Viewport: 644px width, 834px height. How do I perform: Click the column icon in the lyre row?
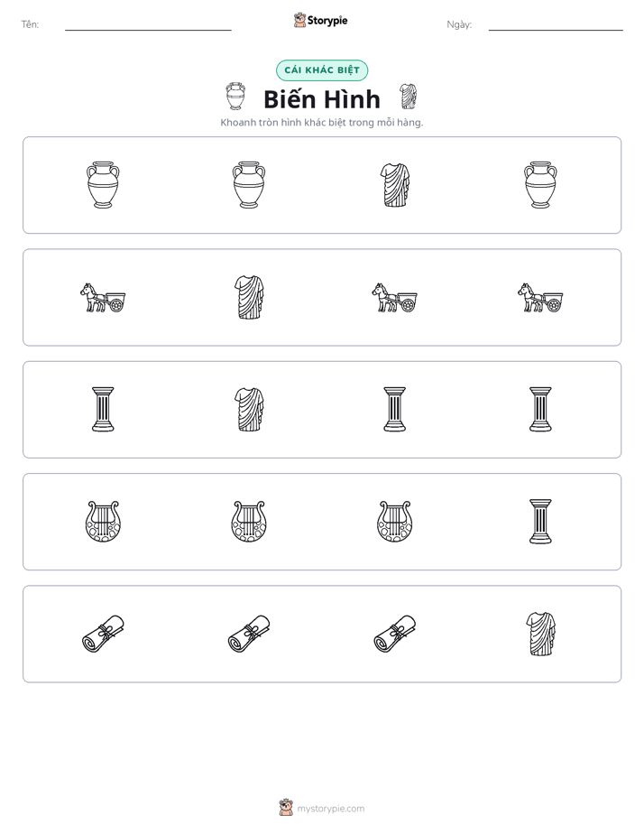pyautogui.click(x=540, y=522)
